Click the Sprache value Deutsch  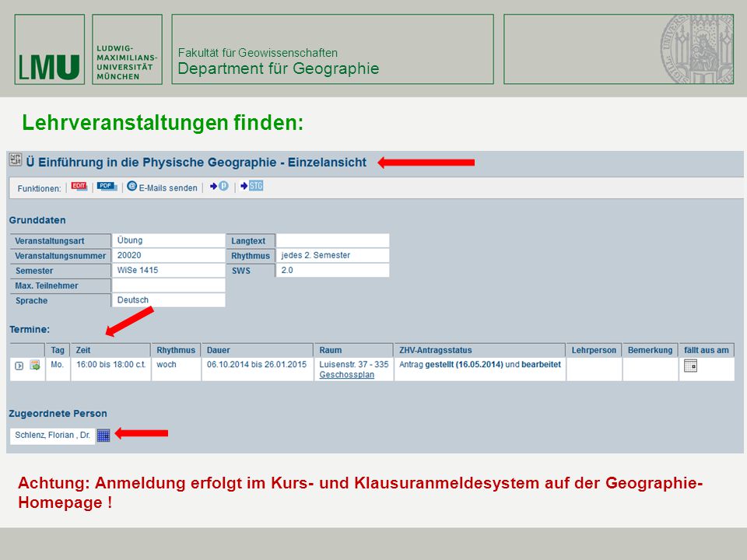coord(133,300)
